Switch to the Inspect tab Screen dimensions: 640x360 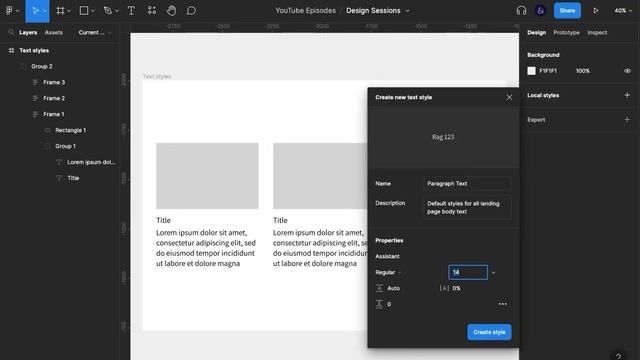[x=597, y=32]
